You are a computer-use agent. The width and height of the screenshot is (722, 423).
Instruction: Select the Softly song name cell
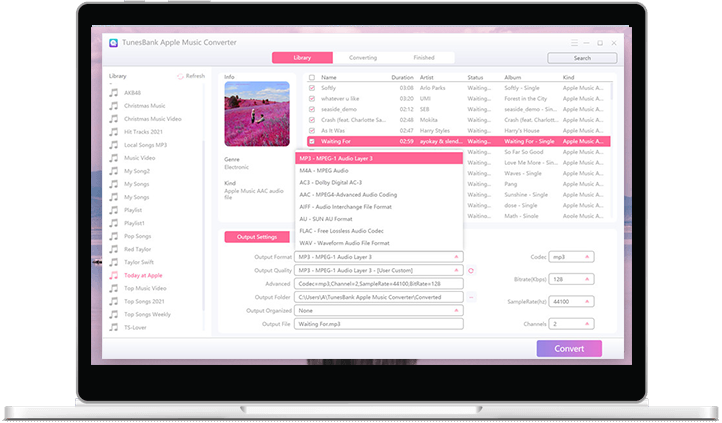(x=328, y=88)
